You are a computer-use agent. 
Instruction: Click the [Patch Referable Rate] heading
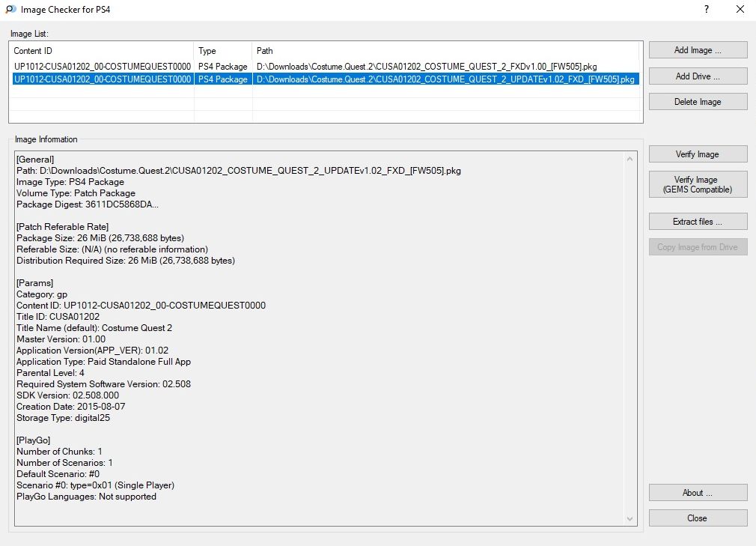63,227
